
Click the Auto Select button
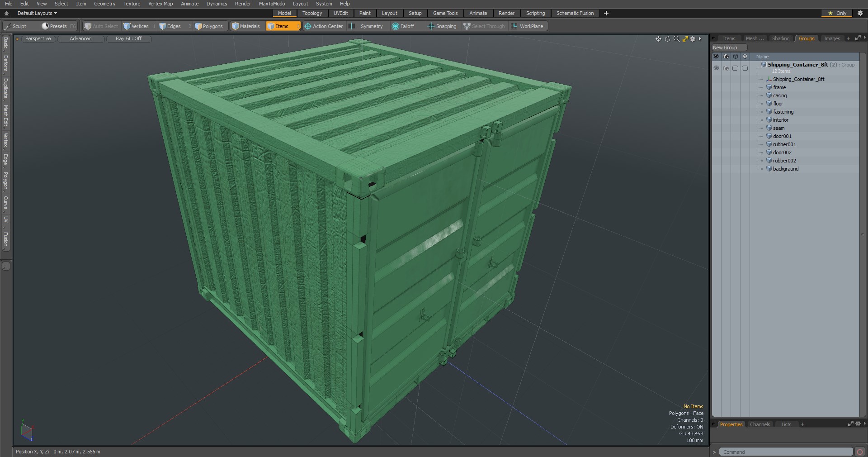coord(101,26)
